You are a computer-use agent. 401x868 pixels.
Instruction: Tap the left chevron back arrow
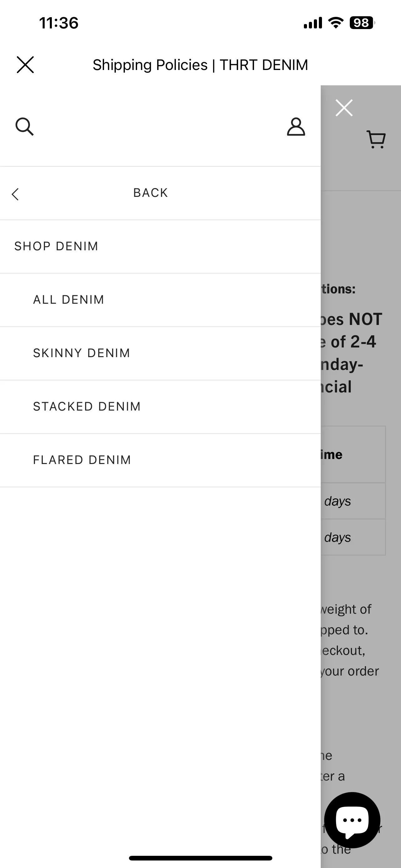pos(15,194)
